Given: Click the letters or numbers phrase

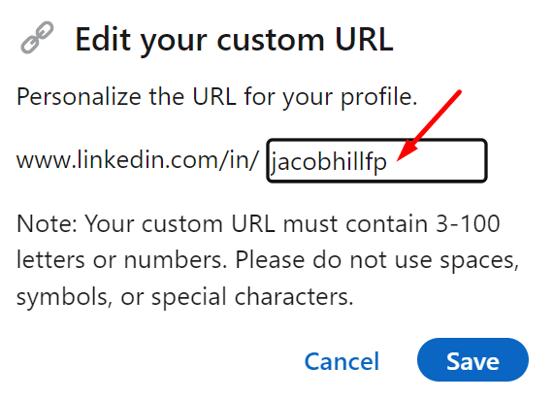Looking at the screenshot, I should tap(121, 260).
